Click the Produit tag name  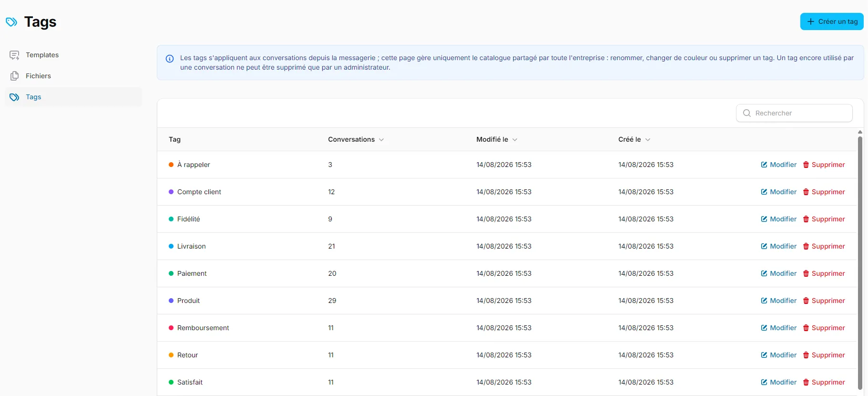(x=189, y=301)
